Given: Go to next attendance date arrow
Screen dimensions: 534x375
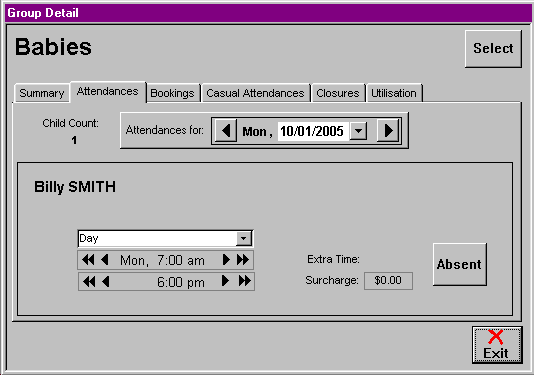Looking at the screenshot, I should (x=388, y=131).
